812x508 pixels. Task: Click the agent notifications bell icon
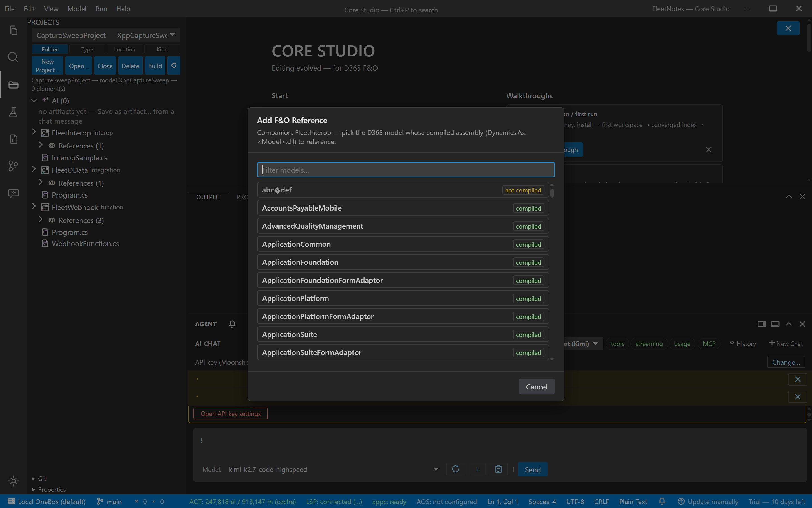click(232, 324)
